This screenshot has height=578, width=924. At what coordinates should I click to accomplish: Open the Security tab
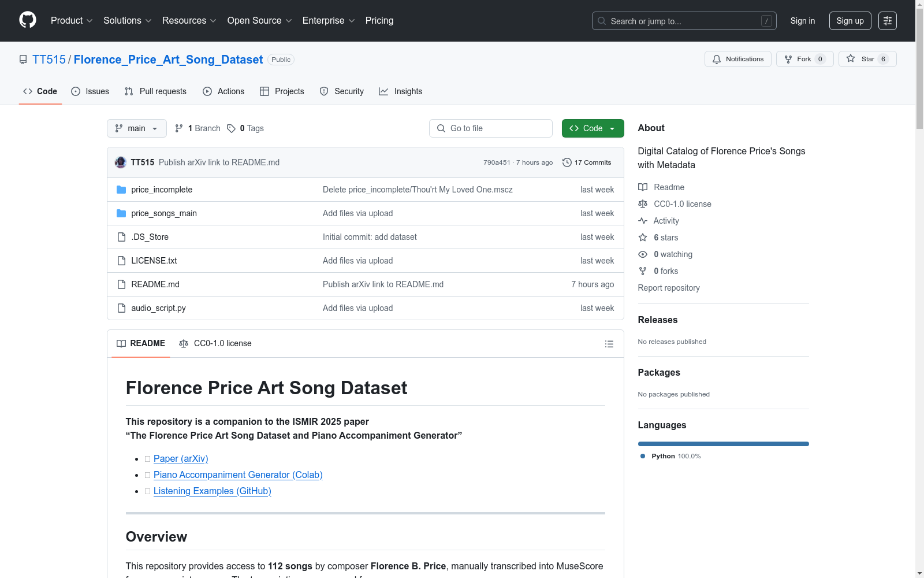[342, 91]
